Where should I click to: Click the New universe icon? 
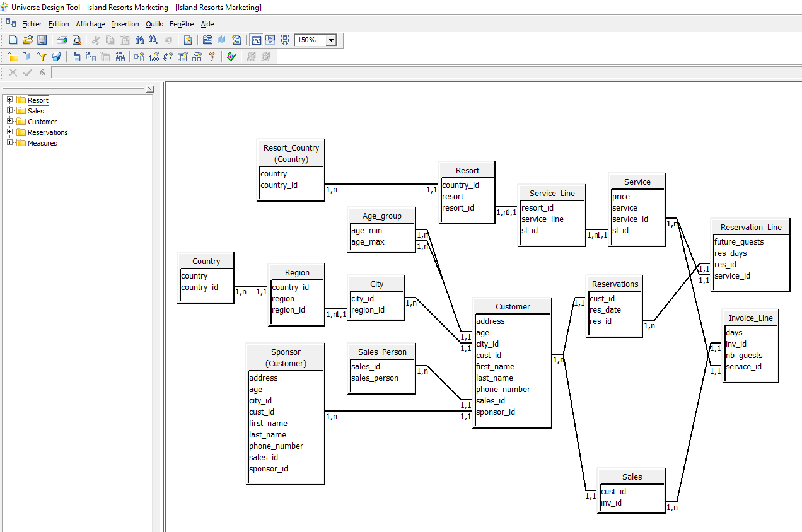[13, 40]
